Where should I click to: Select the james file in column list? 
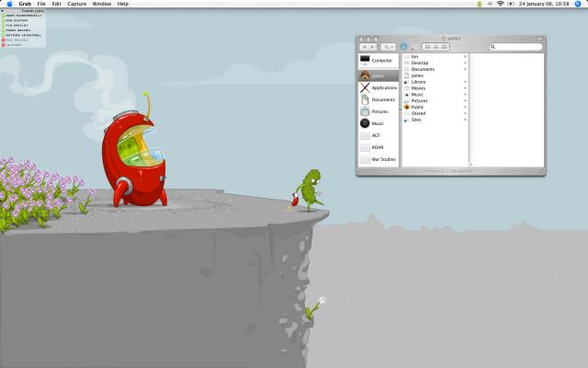point(435,75)
